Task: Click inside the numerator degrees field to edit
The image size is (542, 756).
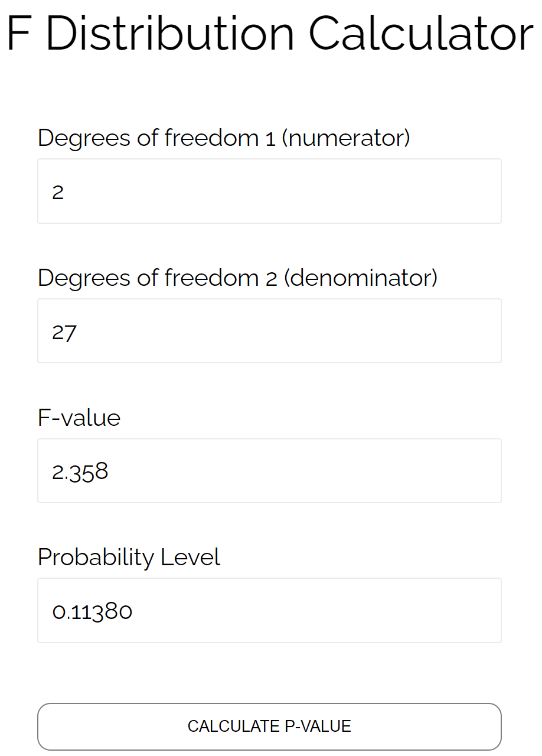Action: [269, 191]
